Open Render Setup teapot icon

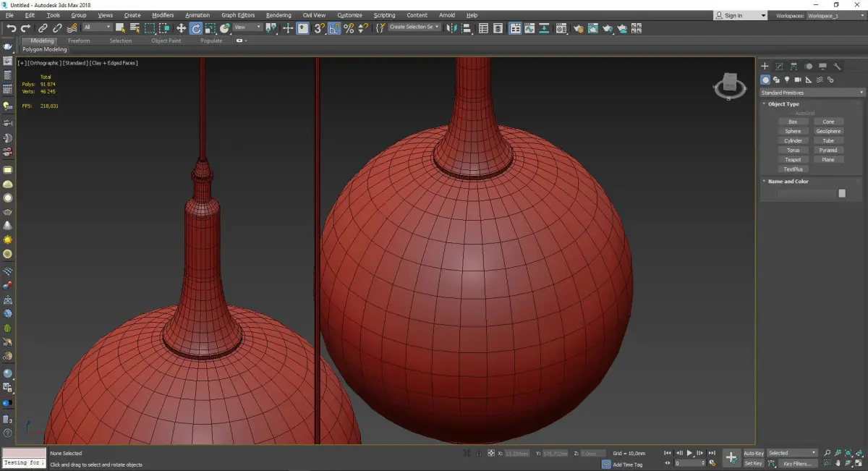click(x=578, y=28)
